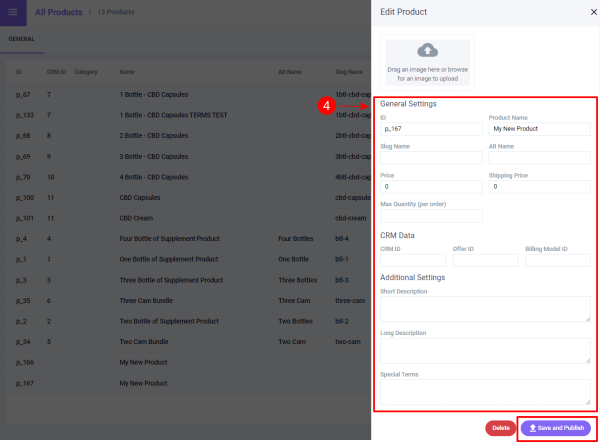Viewport: 600px width, 442px height.
Task: Focus the Product Name input field
Action: coord(540,129)
